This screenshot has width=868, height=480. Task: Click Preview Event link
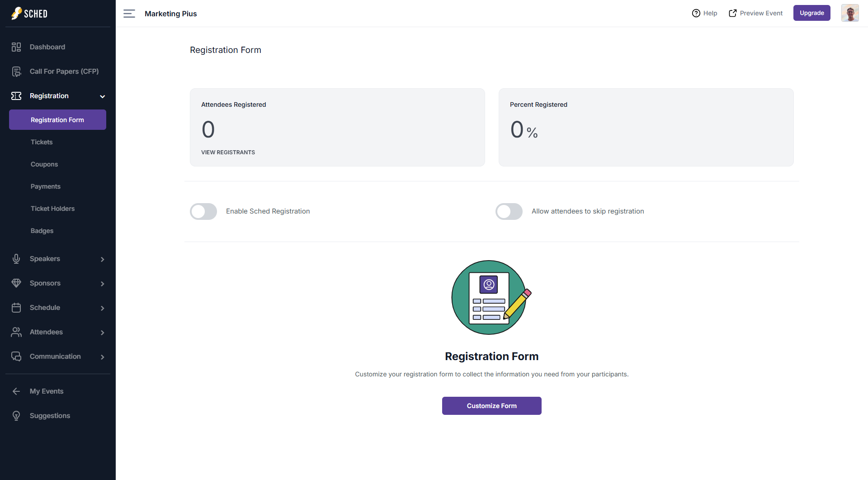tap(756, 13)
